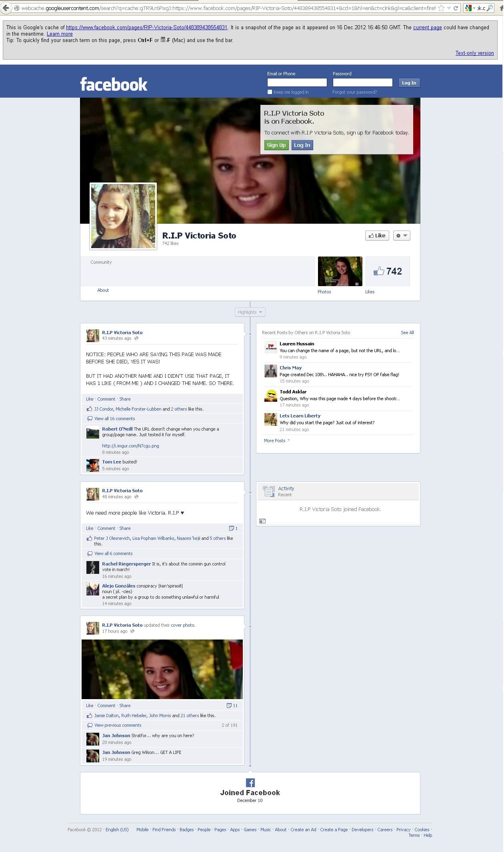
Task: Expand View previous comments
Action: pyautogui.click(x=118, y=725)
